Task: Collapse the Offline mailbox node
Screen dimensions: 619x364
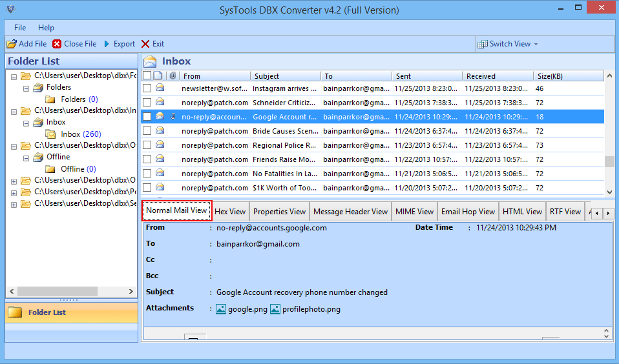Action: [26, 157]
